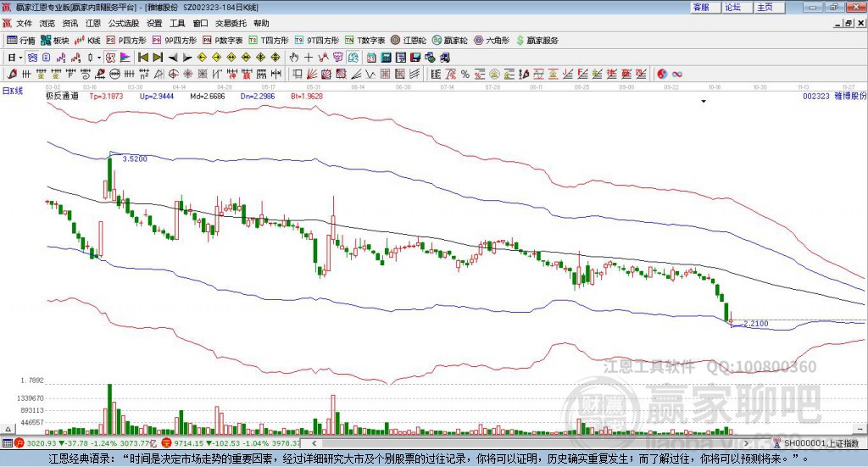Switch to K线 chart view
Screen dimensions: 868x467
[x=87, y=41]
